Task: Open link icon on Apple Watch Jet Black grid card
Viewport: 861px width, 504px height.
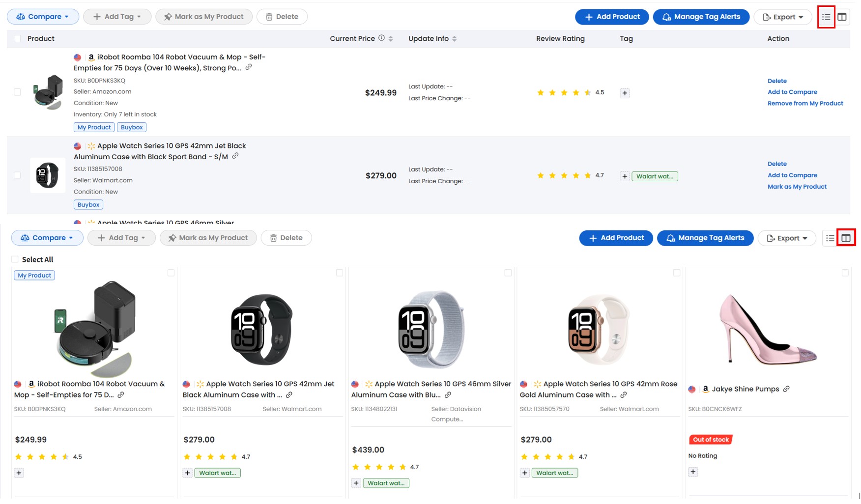Action: (289, 395)
